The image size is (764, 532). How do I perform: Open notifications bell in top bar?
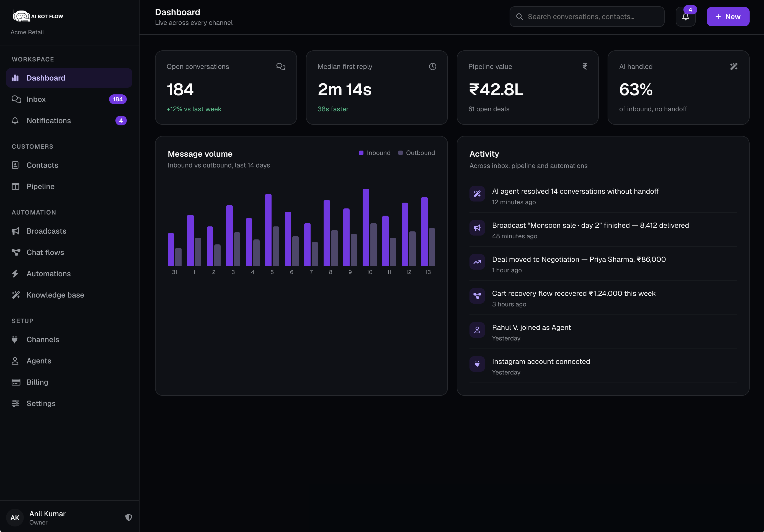pos(685,17)
